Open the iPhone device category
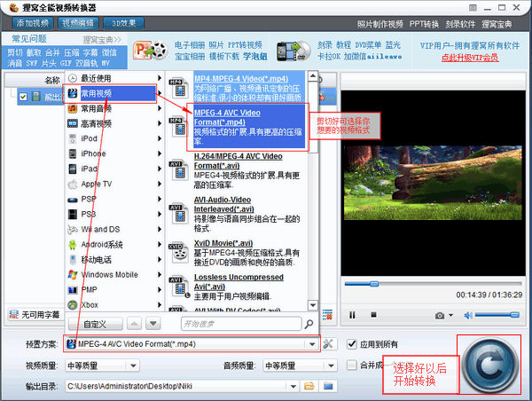 click(x=114, y=153)
